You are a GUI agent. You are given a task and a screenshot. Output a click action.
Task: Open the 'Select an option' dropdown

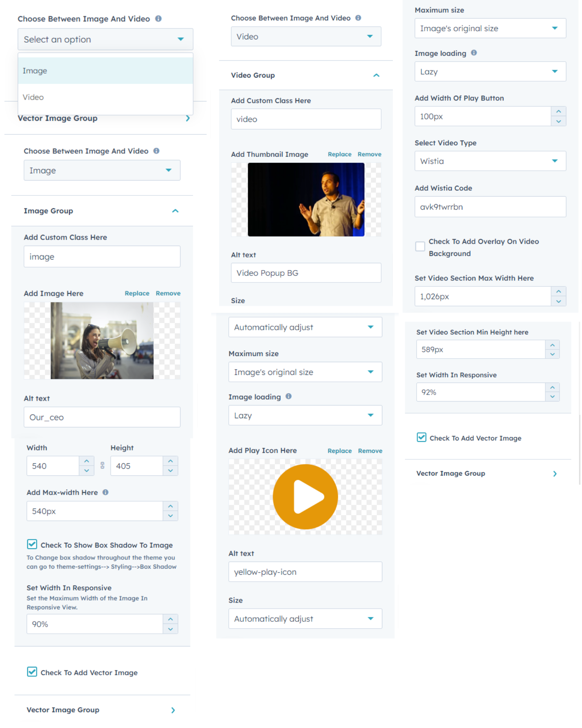tap(105, 39)
